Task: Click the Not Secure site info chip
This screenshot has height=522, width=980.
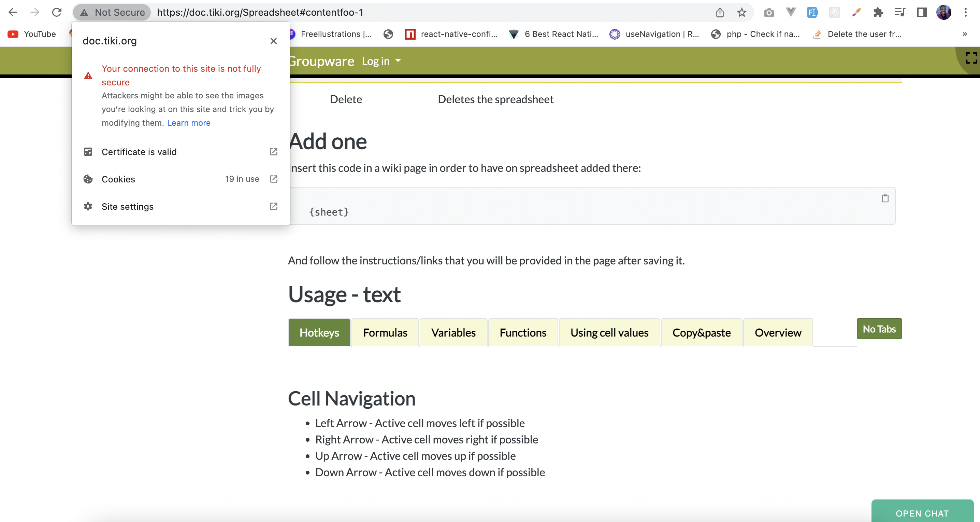Action: coord(113,13)
